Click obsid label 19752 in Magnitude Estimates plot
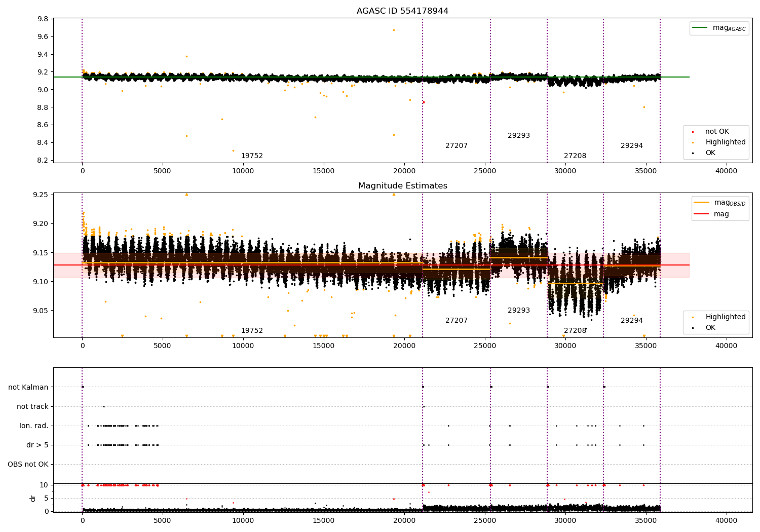This screenshot has width=760, height=532. click(252, 331)
